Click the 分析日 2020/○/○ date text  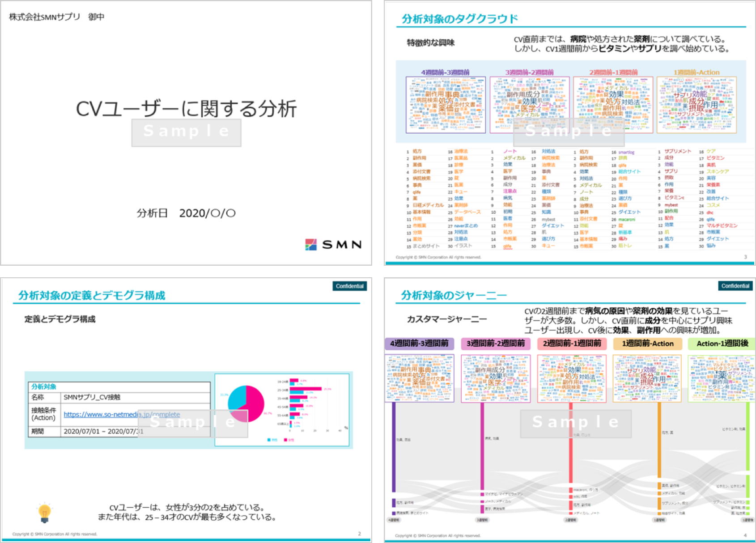click(x=186, y=213)
